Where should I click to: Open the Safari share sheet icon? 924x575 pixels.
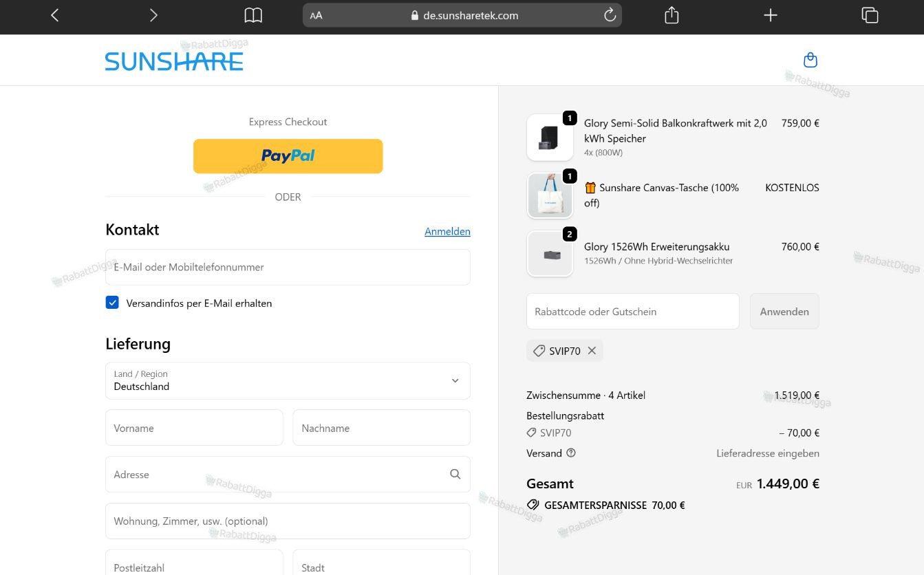pyautogui.click(x=671, y=15)
